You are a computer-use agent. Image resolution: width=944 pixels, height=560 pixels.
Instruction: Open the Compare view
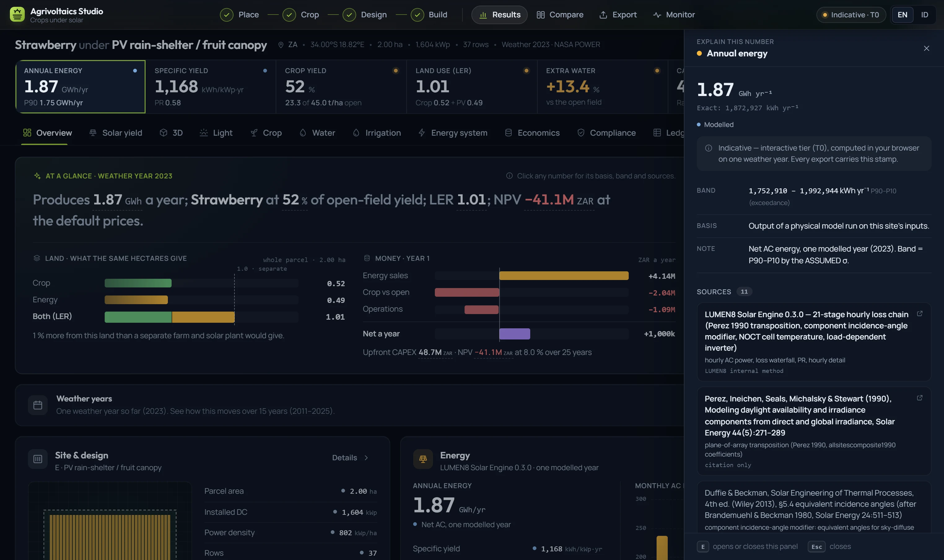pos(560,15)
